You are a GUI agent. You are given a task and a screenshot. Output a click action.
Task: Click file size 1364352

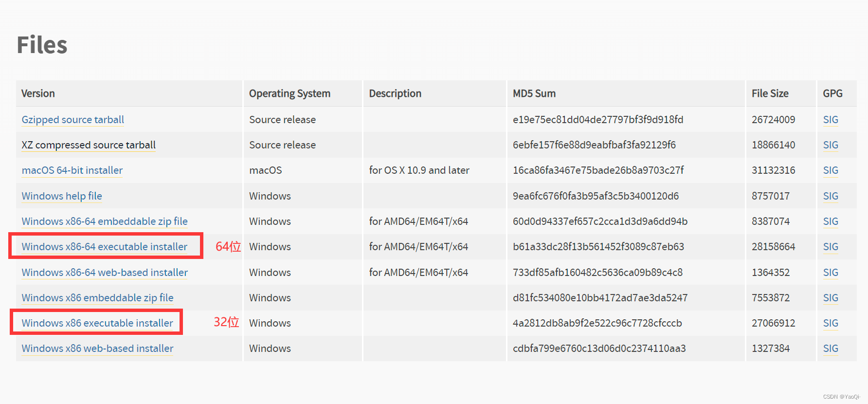771,273
